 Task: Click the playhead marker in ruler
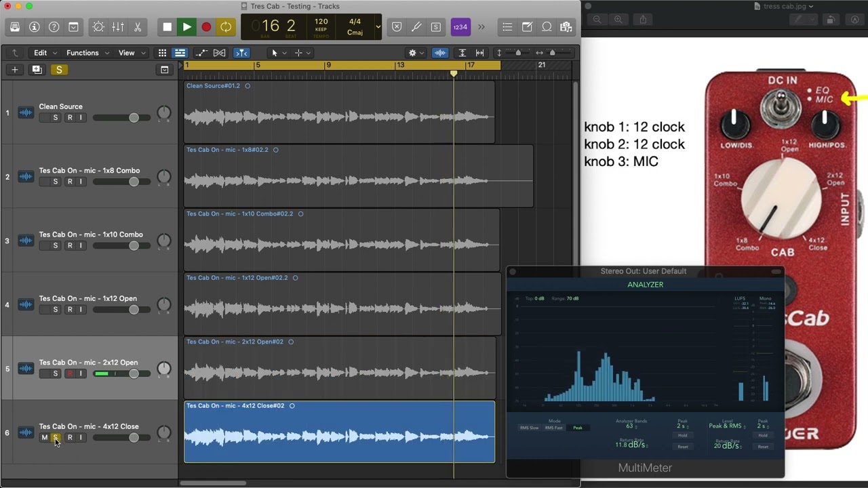pos(454,73)
